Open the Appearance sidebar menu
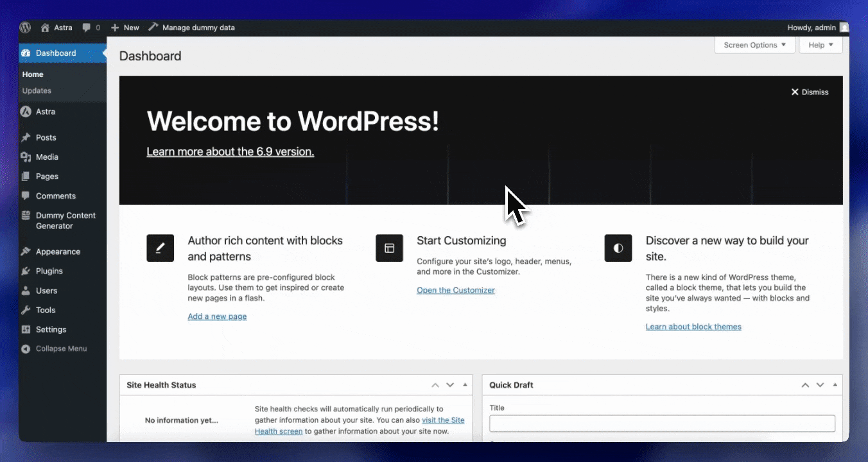This screenshot has height=462, width=868. pos(58,252)
